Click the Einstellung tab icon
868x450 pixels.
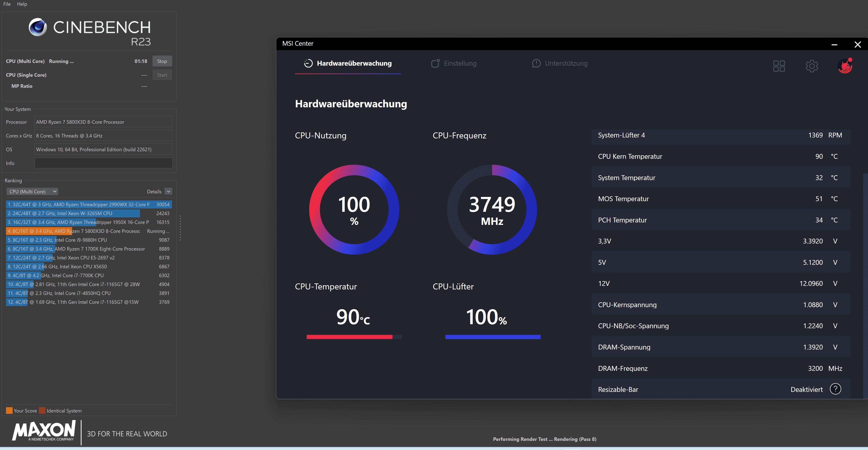click(435, 63)
